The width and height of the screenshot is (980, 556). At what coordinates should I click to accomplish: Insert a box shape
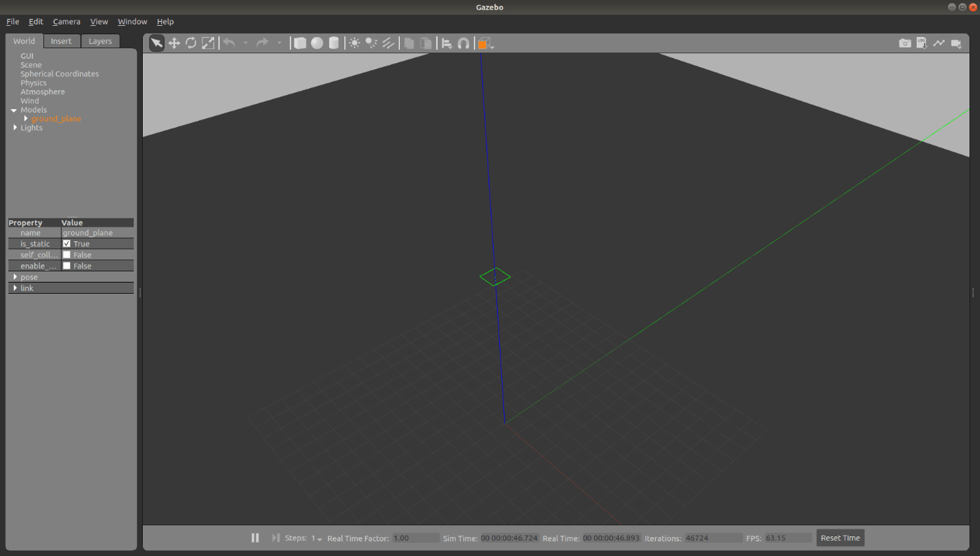pos(300,43)
